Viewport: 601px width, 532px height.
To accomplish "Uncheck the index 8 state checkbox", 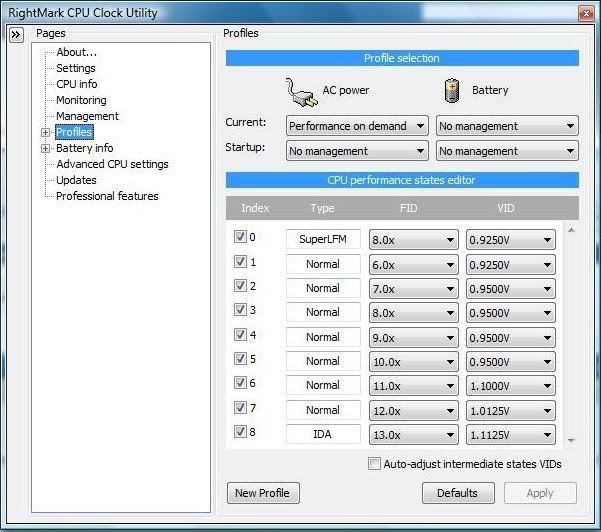I will [x=240, y=432].
